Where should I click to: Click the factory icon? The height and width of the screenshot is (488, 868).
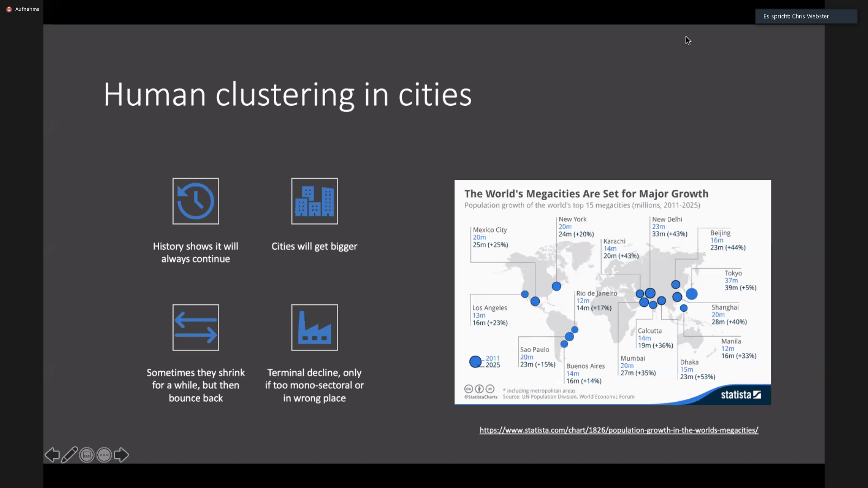(x=314, y=328)
